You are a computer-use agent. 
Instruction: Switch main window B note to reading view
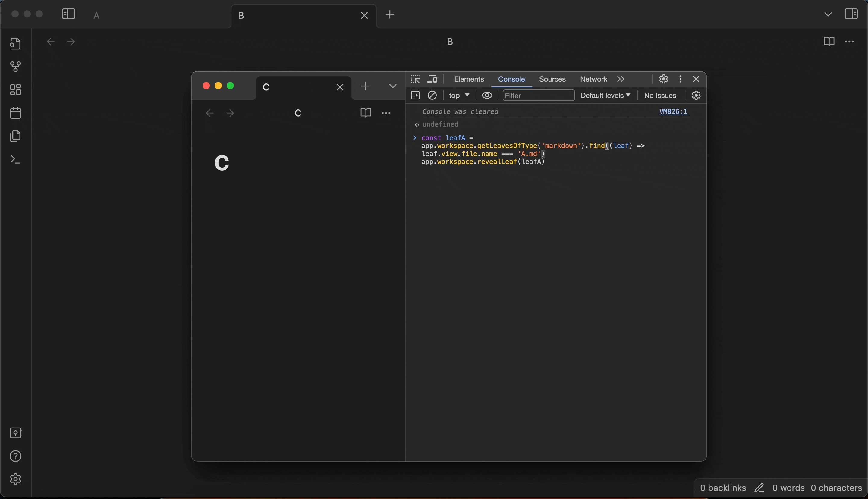pos(829,42)
